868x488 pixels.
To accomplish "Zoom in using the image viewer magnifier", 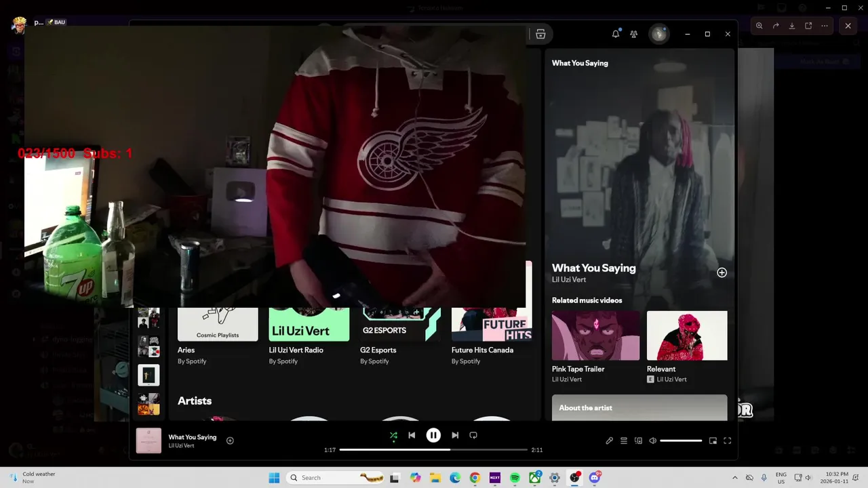I will 759,26.
